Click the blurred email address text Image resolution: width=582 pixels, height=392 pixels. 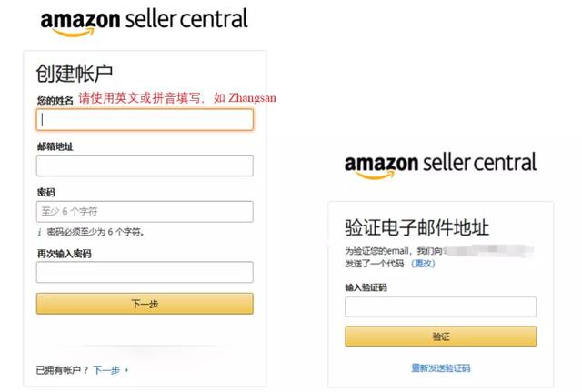[489, 251]
